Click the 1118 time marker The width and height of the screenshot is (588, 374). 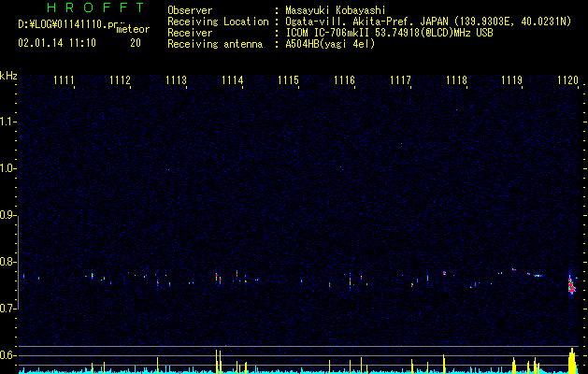(x=456, y=80)
